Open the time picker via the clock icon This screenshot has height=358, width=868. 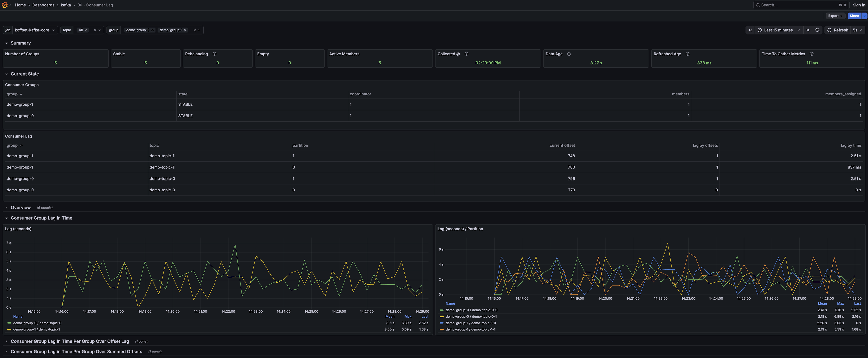click(759, 30)
